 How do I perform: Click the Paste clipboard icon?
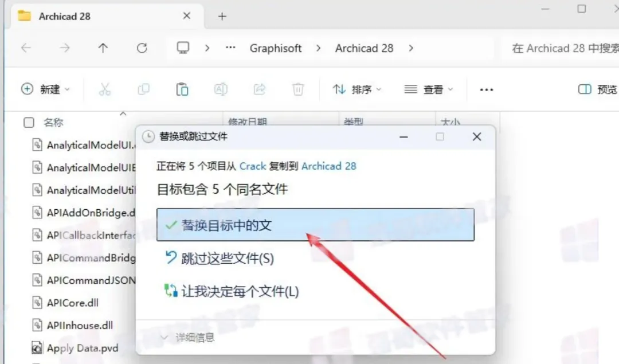tap(182, 89)
